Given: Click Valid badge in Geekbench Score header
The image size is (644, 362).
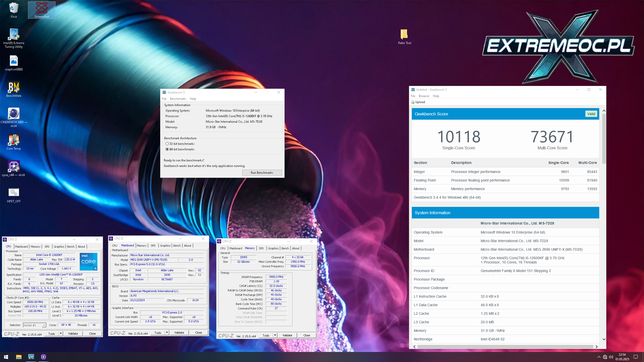Looking at the screenshot, I should 591,114.
